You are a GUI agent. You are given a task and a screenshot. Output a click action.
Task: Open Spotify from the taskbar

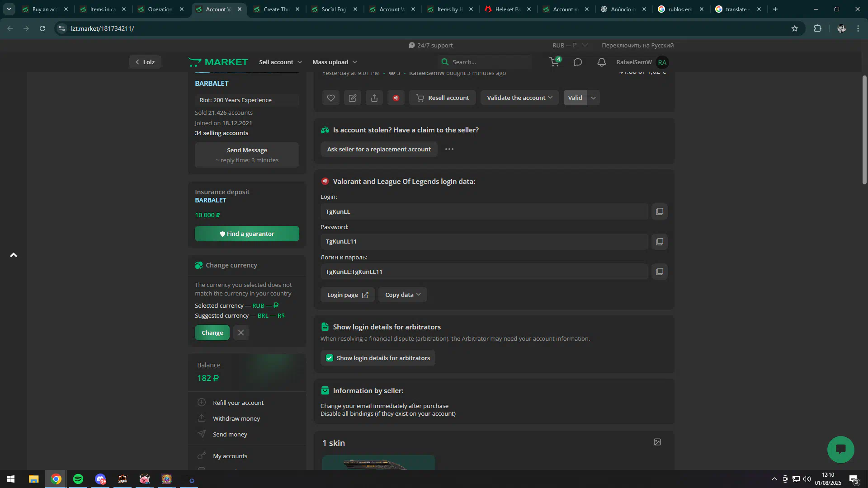pyautogui.click(x=78, y=479)
